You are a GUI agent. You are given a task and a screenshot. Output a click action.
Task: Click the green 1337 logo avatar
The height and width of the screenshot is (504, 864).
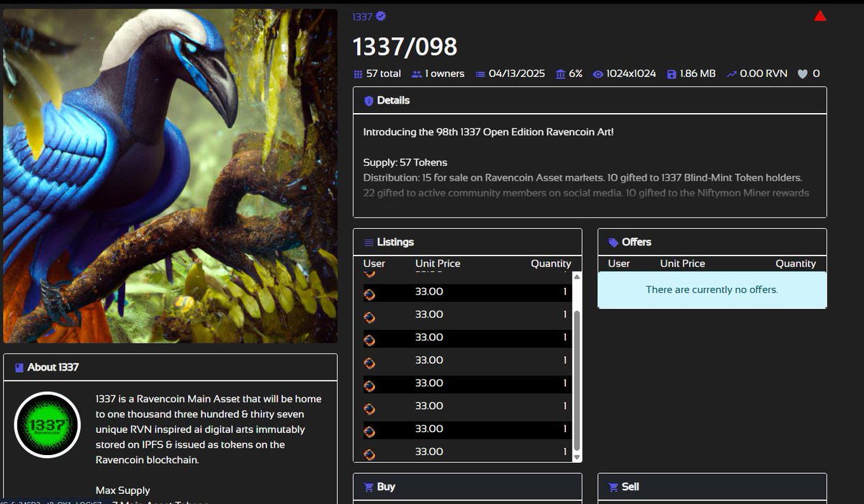coord(48,425)
